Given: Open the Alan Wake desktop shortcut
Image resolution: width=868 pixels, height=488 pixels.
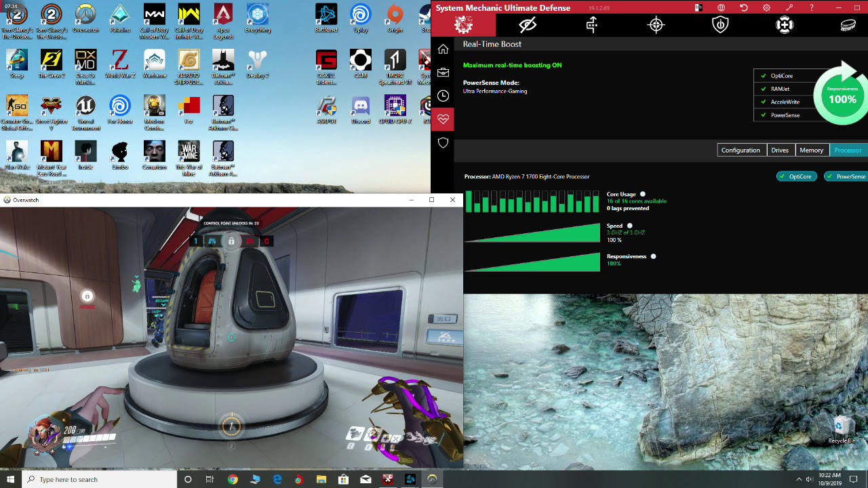Looking at the screenshot, I should (x=17, y=155).
